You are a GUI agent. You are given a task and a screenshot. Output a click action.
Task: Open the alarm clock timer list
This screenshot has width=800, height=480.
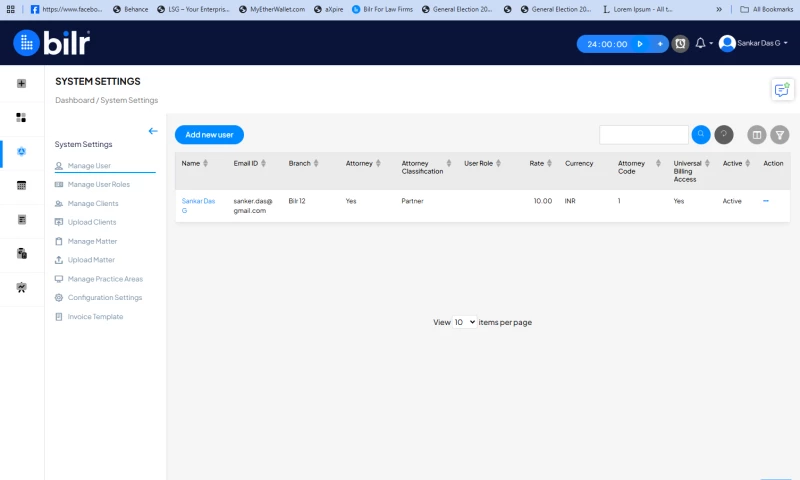680,44
